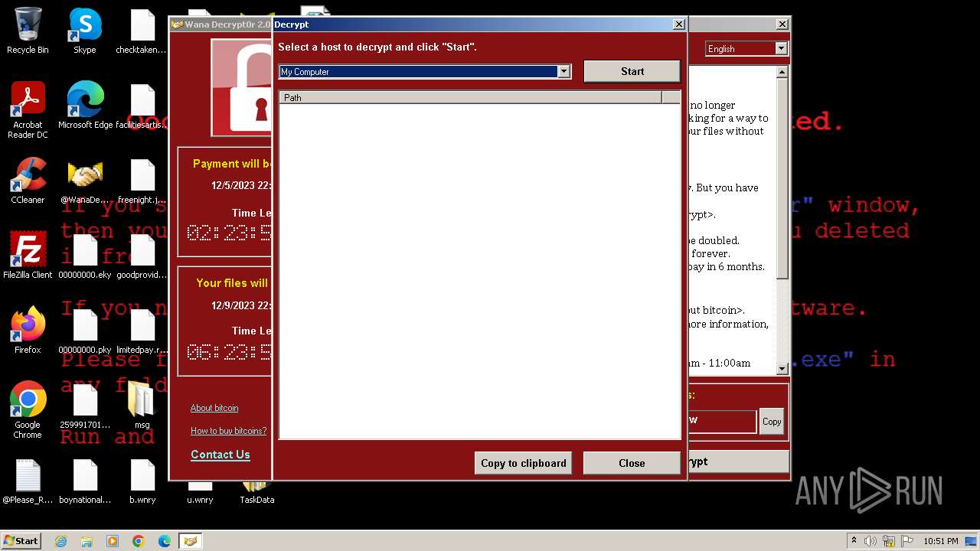
Task: Click the Copy button beside the address field
Action: 772,422
